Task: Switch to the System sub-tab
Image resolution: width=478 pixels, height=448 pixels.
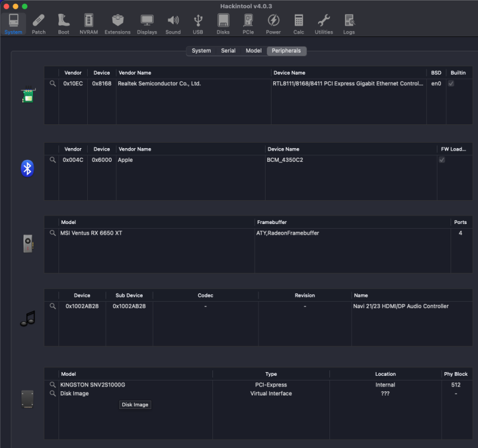Action: [x=201, y=51]
